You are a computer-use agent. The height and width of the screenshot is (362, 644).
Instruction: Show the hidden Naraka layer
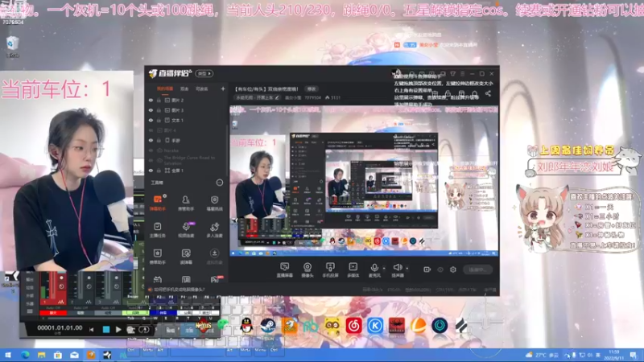click(151, 150)
